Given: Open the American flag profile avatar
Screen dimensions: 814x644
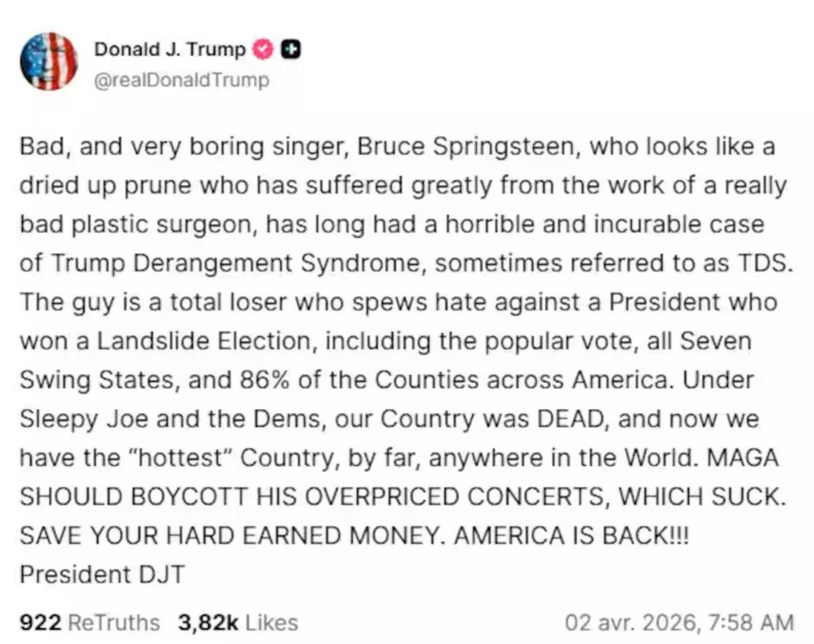Looking at the screenshot, I should point(49,62).
